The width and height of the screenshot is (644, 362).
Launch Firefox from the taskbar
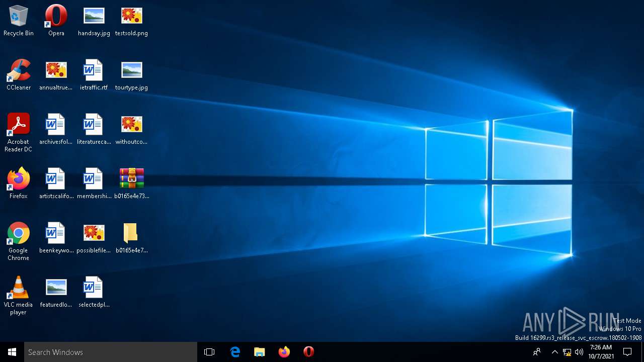coord(284,352)
